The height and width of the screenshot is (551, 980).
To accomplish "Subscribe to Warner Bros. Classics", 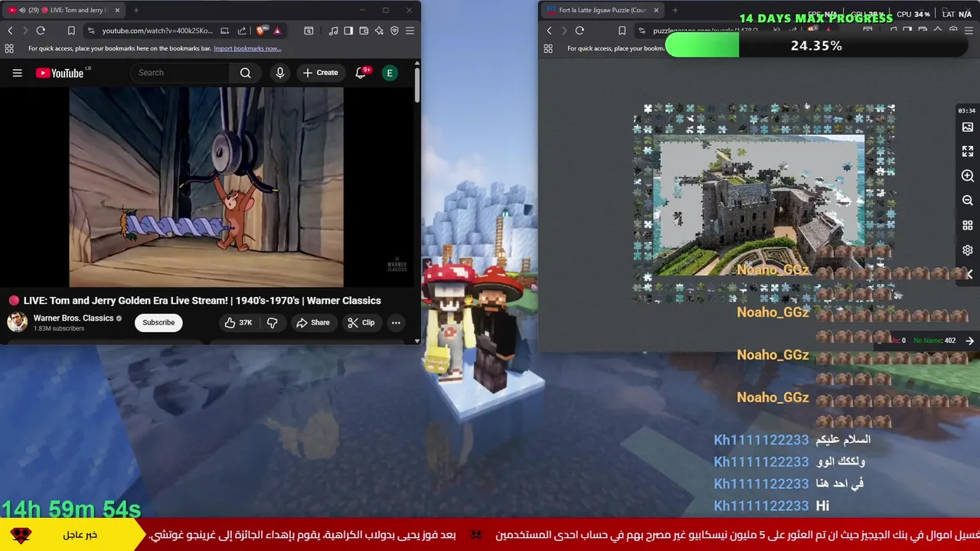I will click(158, 322).
